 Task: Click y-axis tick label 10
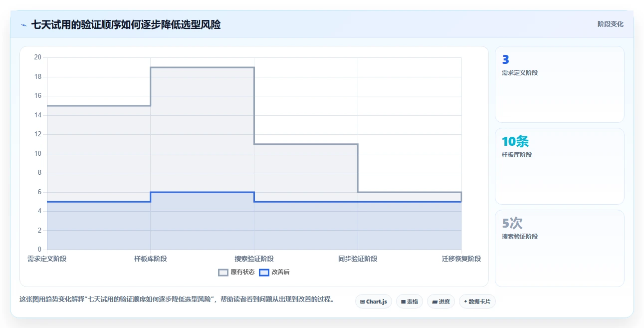tap(38, 154)
